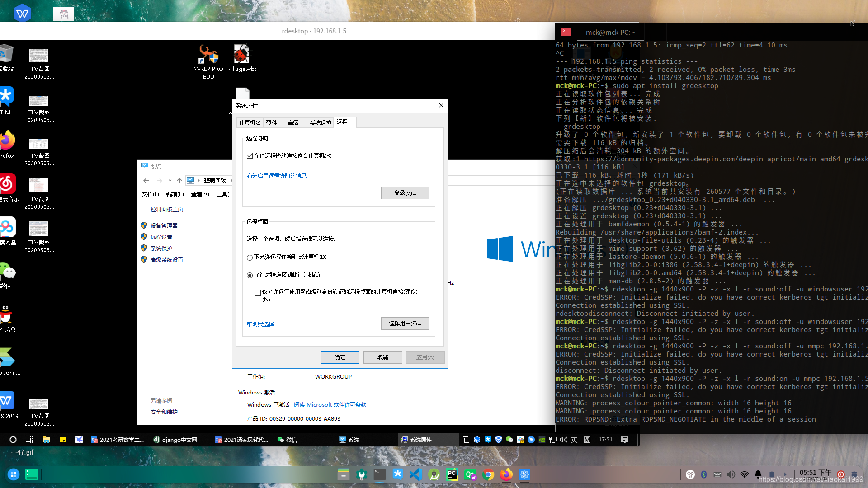The image size is (868, 488).
Task: Switch to the 计算机名 tab
Action: coord(250,122)
